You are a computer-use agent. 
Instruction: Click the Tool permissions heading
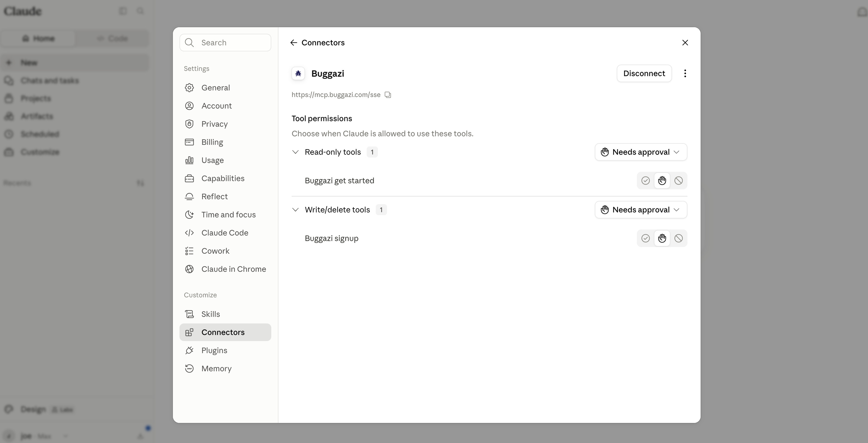click(322, 119)
